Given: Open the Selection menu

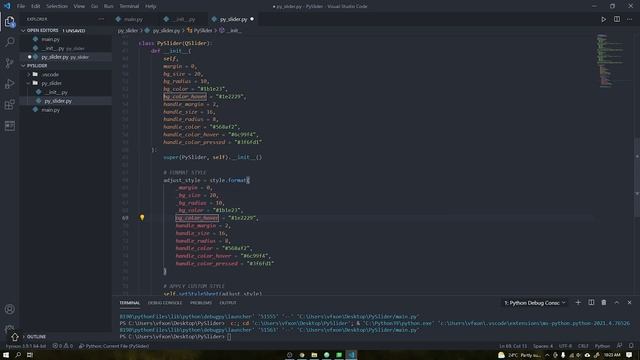Looking at the screenshot, I should tap(57, 6).
